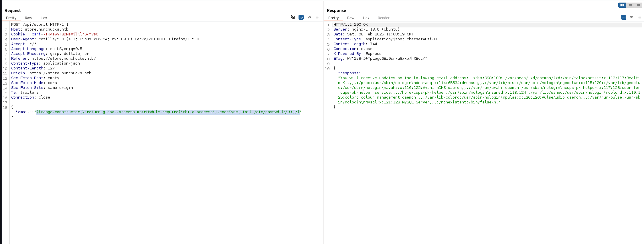The height and width of the screenshot is (244, 644).
Task: Select the top-bottom layout icon
Action: tap(630, 5)
